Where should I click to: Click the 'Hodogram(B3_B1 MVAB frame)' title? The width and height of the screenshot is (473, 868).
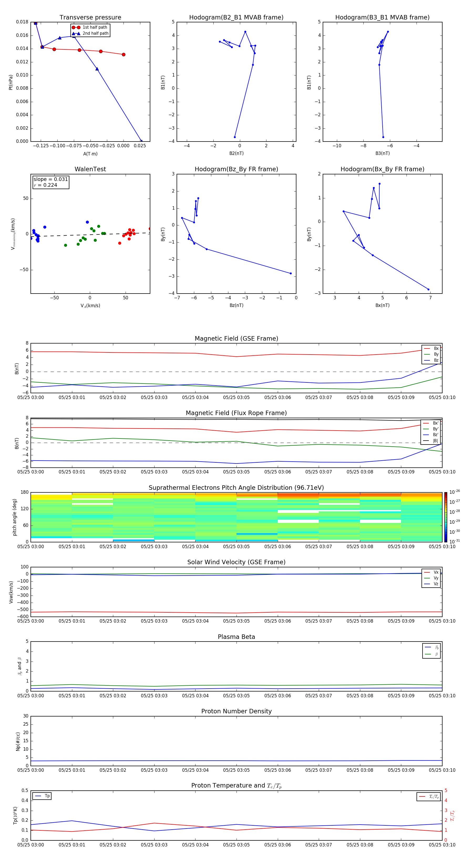pyautogui.click(x=382, y=18)
